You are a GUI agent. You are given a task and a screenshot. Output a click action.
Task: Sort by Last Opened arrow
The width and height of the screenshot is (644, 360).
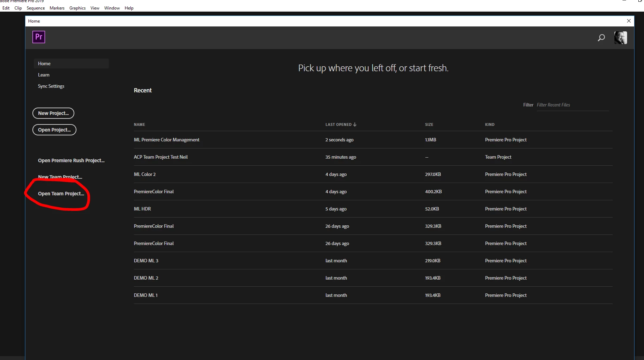coord(355,124)
